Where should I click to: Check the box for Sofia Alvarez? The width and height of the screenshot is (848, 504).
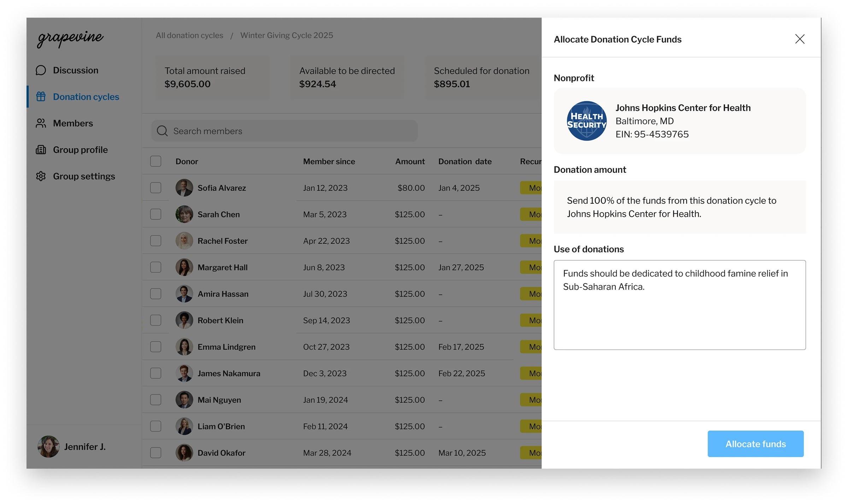(155, 188)
